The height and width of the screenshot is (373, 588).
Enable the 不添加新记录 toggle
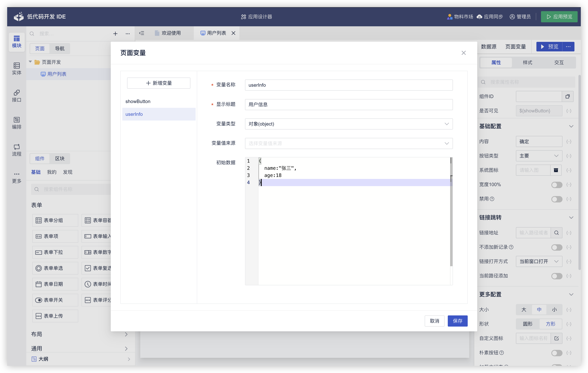click(557, 247)
